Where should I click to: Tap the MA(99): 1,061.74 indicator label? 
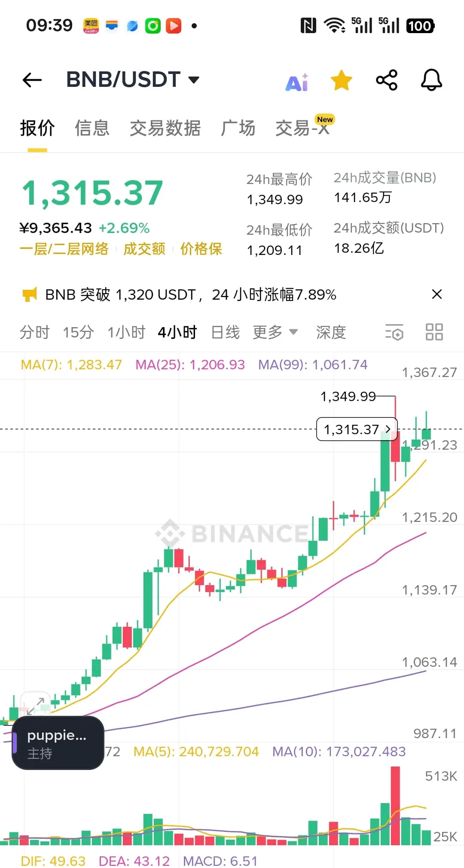[313, 365]
